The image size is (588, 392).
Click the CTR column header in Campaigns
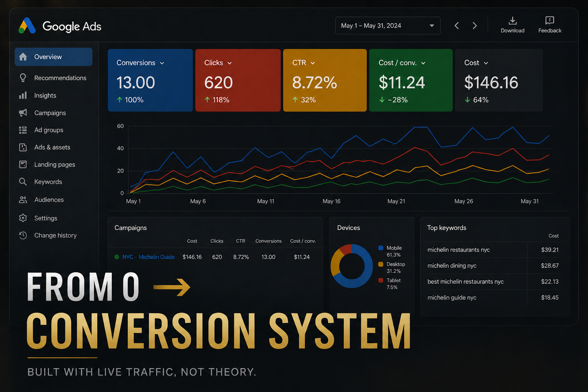pyautogui.click(x=240, y=241)
